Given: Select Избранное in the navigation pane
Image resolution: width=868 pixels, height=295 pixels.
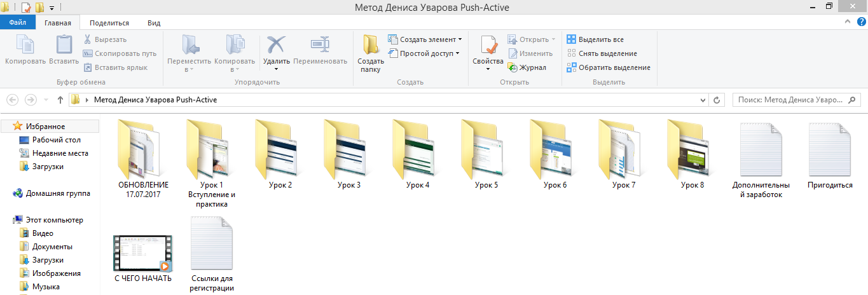Looking at the screenshot, I should click(x=45, y=127).
